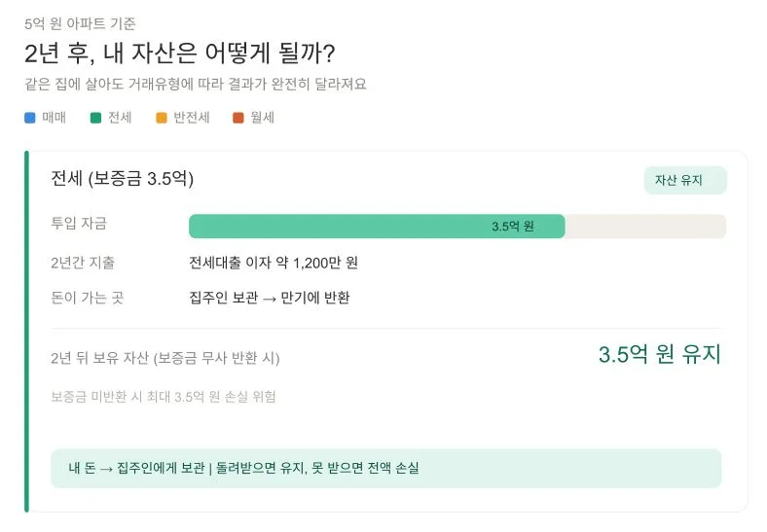Select the 전세 legend label
The height and width of the screenshot is (532, 767).
tap(120, 119)
